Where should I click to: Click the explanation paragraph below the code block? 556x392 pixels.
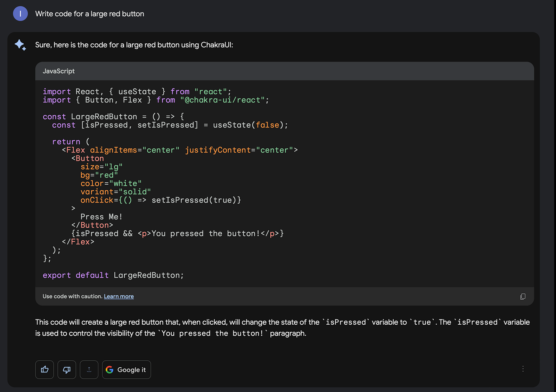283,328
